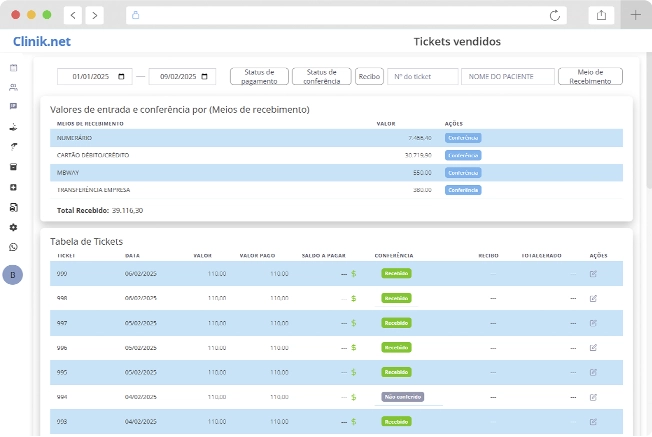Screen dimensions: 652x437
Task: Click the edit icon for ticket 999
Action: (593, 273)
